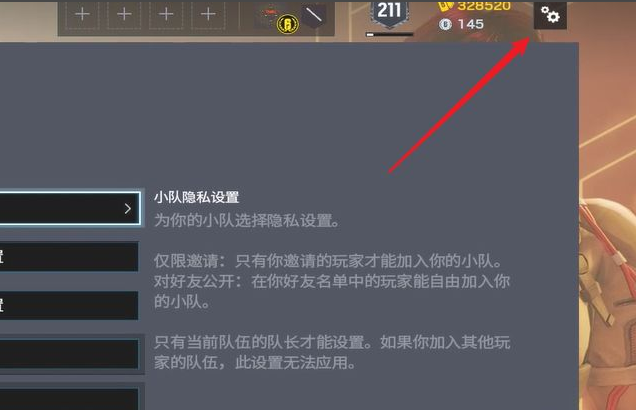This screenshot has height=410, width=636.
Task: Click the renown balance 328520
Action: tap(475, 6)
